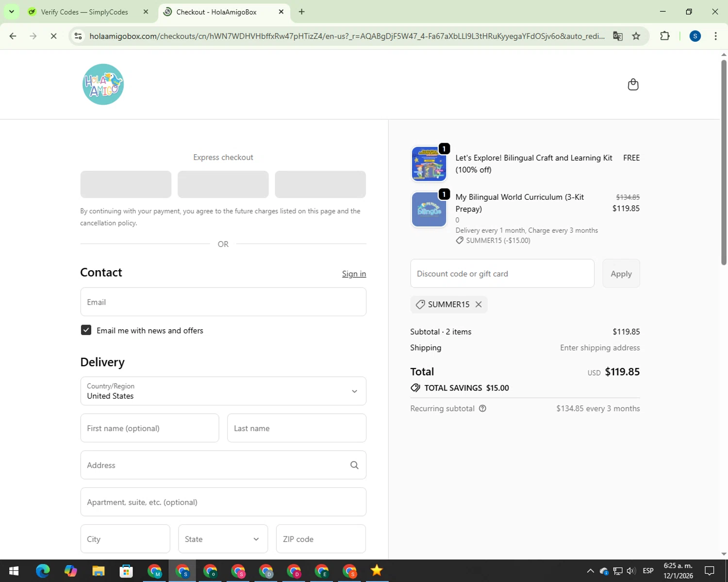Image resolution: width=728 pixels, height=582 pixels.
Task: Click the HolaAmigo logo
Action: (103, 84)
